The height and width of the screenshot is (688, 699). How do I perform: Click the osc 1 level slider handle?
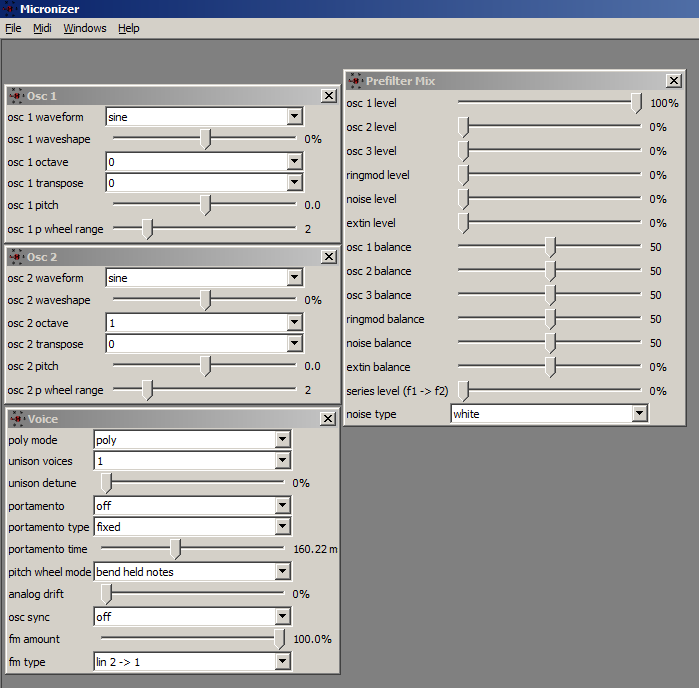click(x=637, y=103)
